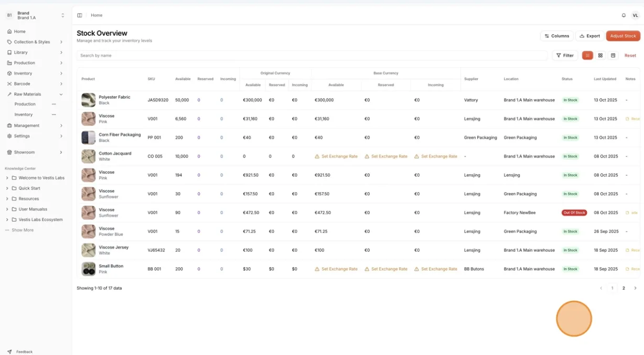Viewport: 644px width, 355px height.
Task: Click the Home breadcrumb
Action: (96, 15)
